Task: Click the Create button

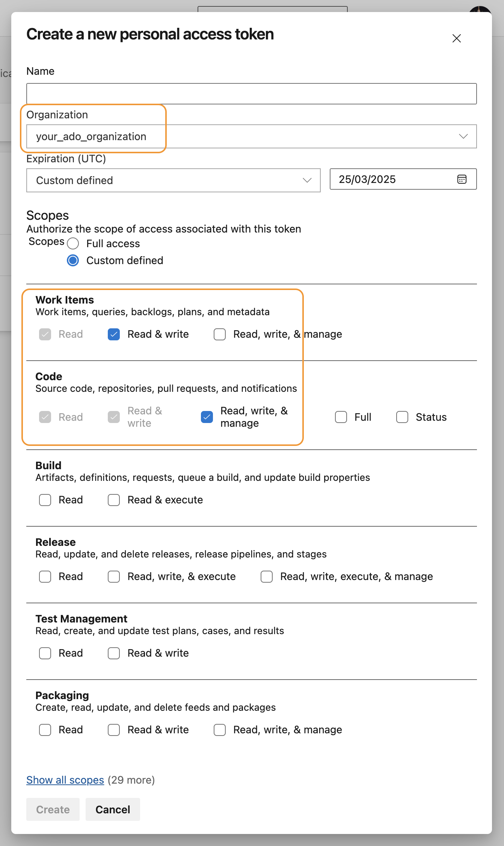Action: [x=53, y=809]
